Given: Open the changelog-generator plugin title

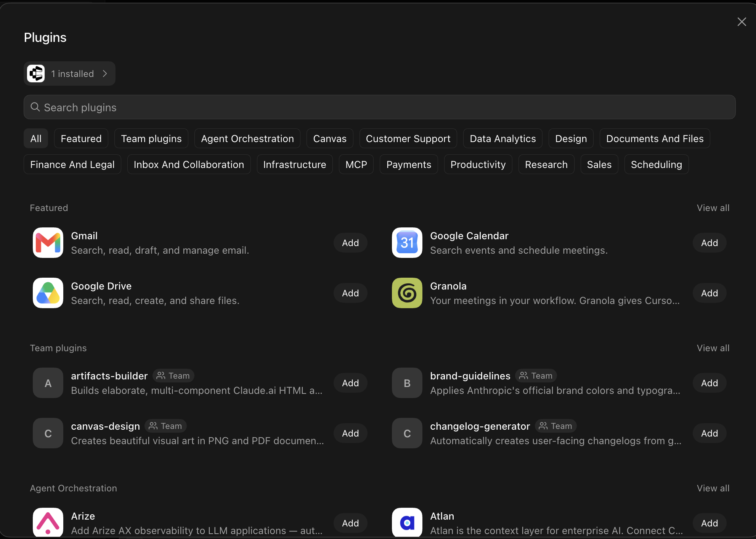Looking at the screenshot, I should (480, 426).
